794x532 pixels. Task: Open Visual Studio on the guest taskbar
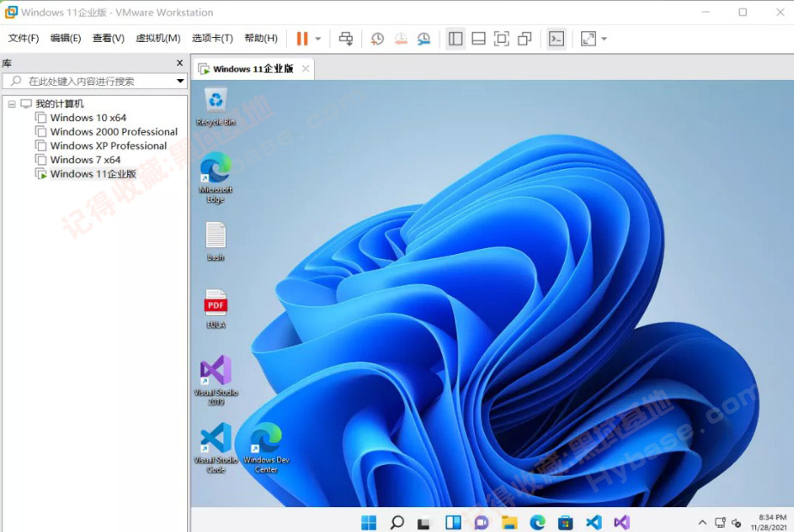coord(621,522)
